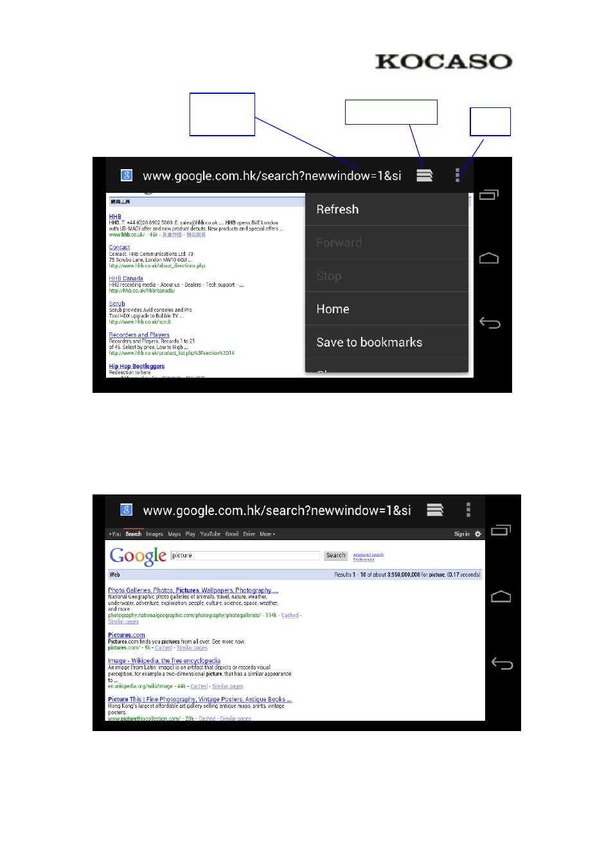Click Google search field containing picture
Image resolution: width=613 pixels, height=868 pixels.
245,556
